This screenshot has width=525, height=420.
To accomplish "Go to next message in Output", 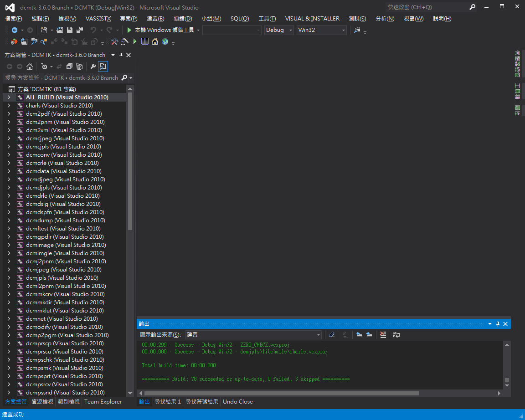I will pyautogui.click(x=369, y=335).
